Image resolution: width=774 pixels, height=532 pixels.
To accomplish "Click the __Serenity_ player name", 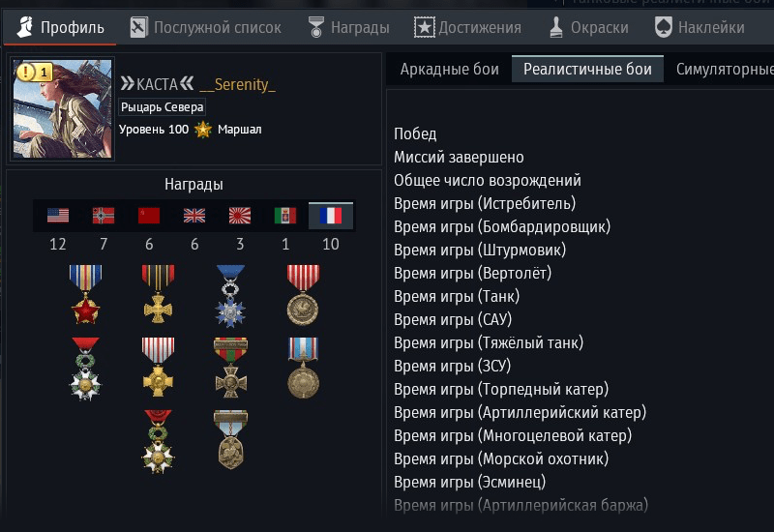I will click(237, 84).
